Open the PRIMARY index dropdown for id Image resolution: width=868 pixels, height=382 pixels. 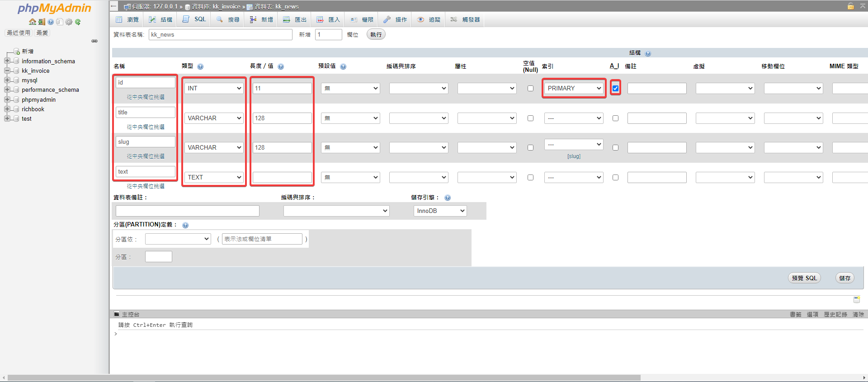(574, 89)
